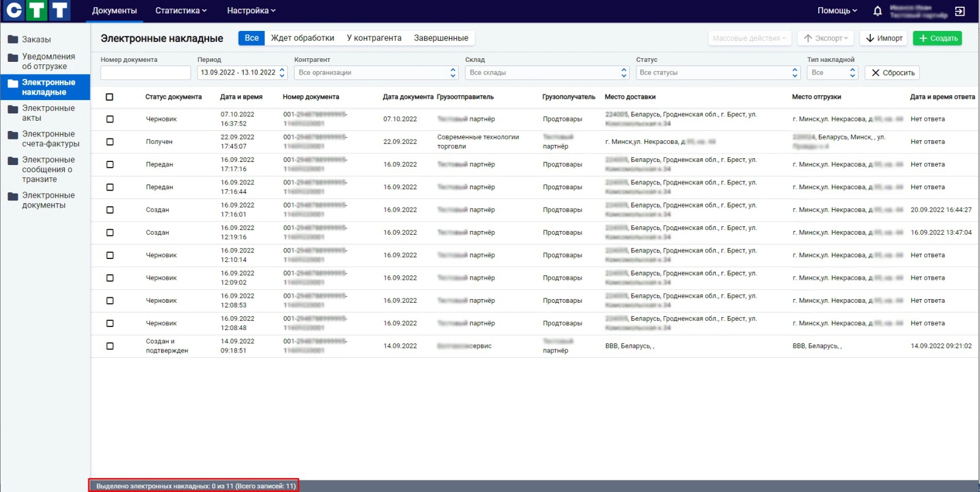The height and width of the screenshot is (492, 980).
Task: Focus the Номер документа filter field
Action: [145, 73]
